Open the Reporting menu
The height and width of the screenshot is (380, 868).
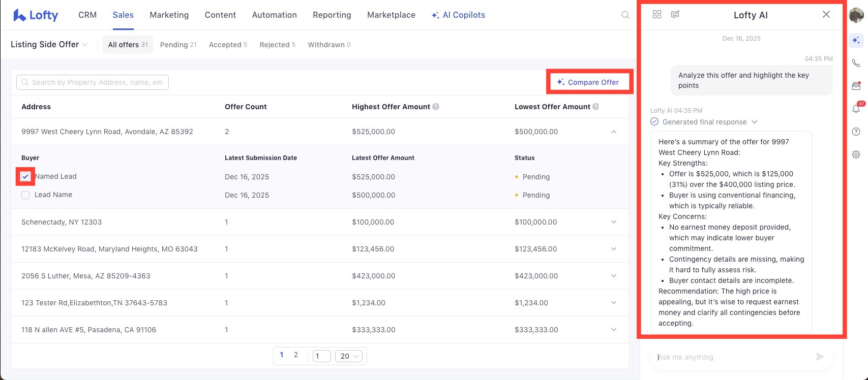coord(332,15)
